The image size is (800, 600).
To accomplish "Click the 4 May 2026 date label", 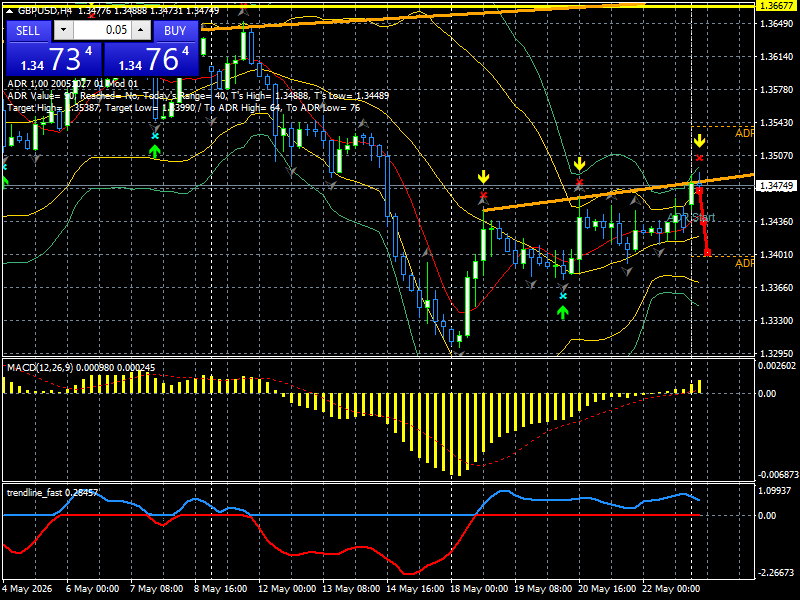I will (27, 588).
